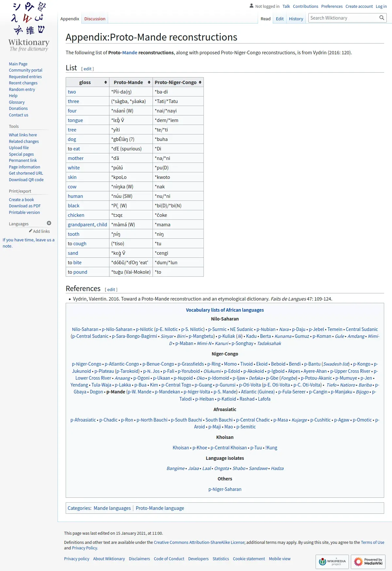Open the Mande link in intro sentence
The image size is (392, 571).
[x=130, y=52]
